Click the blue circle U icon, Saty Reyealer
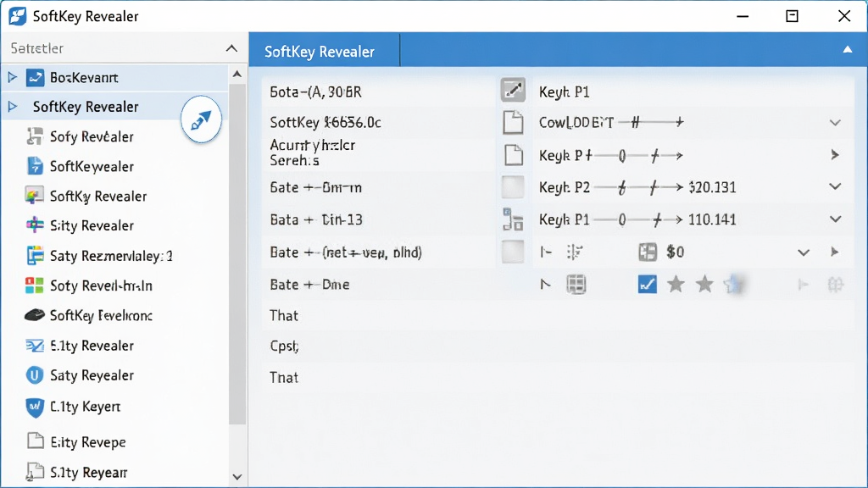 pyautogui.click(x=34, y=375)
